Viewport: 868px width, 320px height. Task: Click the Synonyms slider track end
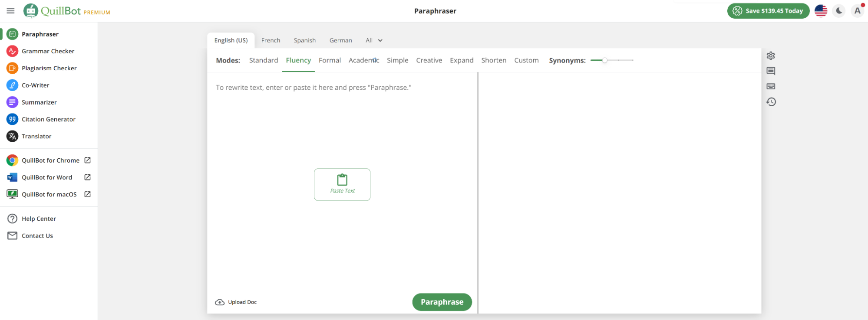[632, 60]
